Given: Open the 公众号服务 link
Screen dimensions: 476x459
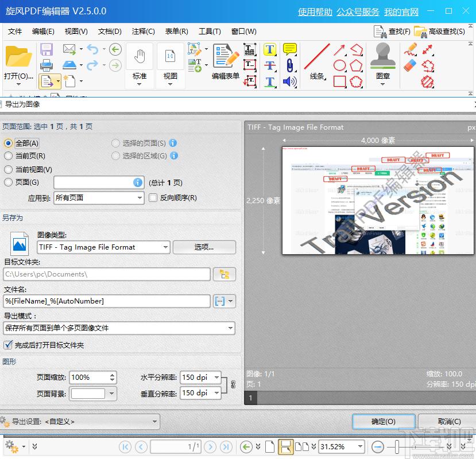Looking at the screenshot, I should pos(358,12).
